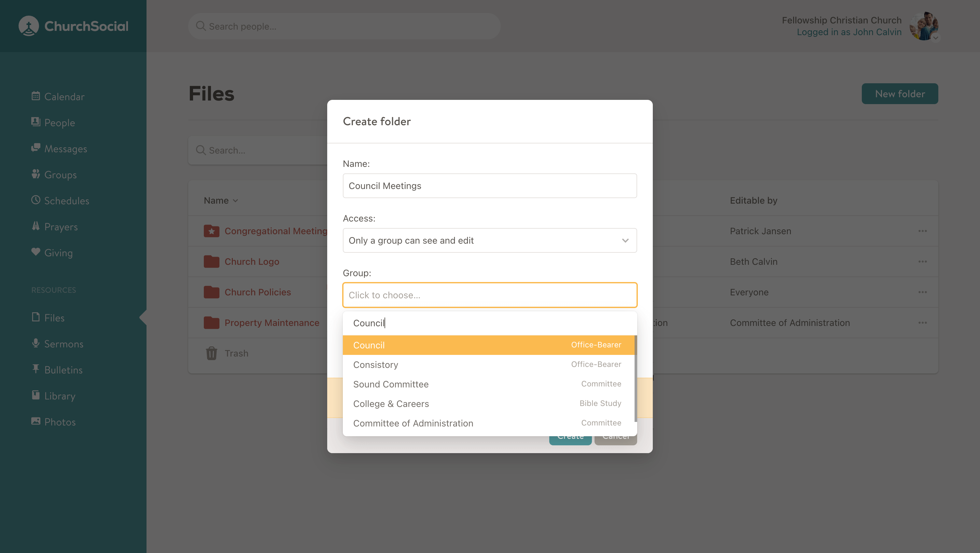This screenshot has height=553, width=980.
Task: Click the Group 'Click to choose' field
Action: (x=490, y=295)
